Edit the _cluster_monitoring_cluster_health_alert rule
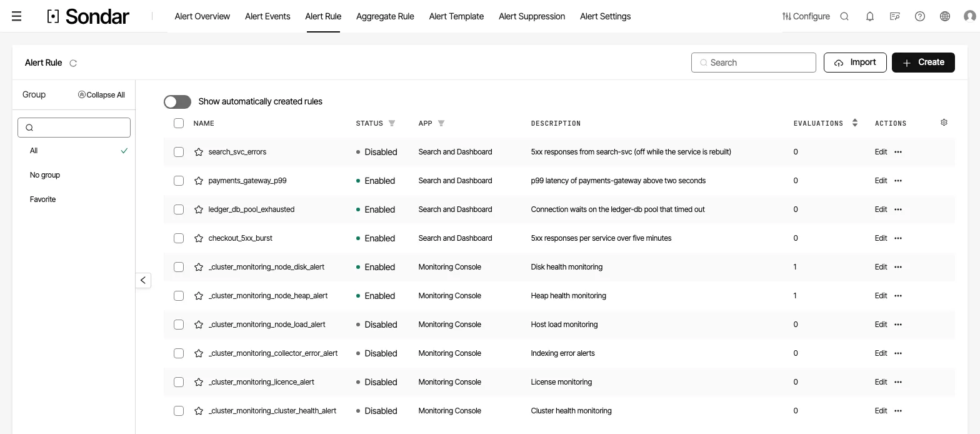Image resolution: width=980 pixels, height=434 pixels. tap(881, 411)
